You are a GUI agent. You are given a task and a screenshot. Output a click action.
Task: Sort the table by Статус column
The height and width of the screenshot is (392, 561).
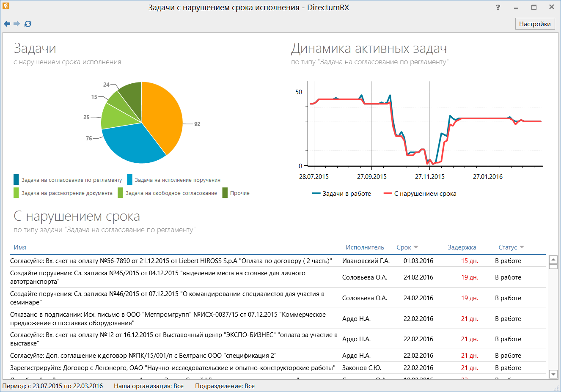click(508, 247)
